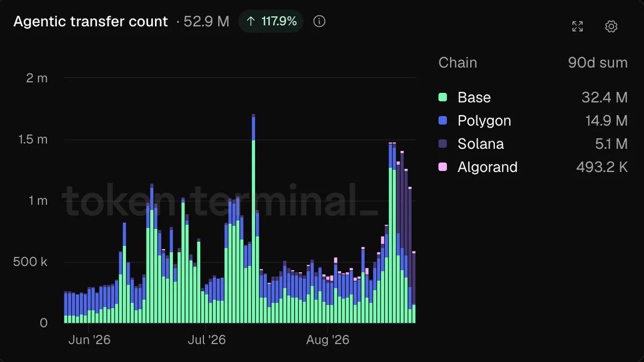This screenshot has height=362, width=644.
Task: Click the 52.9 M total value
Action: pos(207,21)
